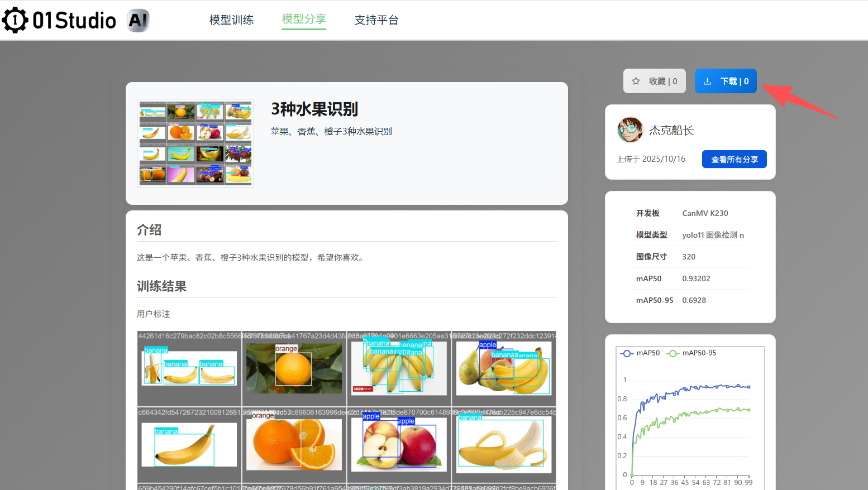Click the uploader's avatar image
Image resolution: width=868 pixels, height=490 pixels.
point(630,130)
